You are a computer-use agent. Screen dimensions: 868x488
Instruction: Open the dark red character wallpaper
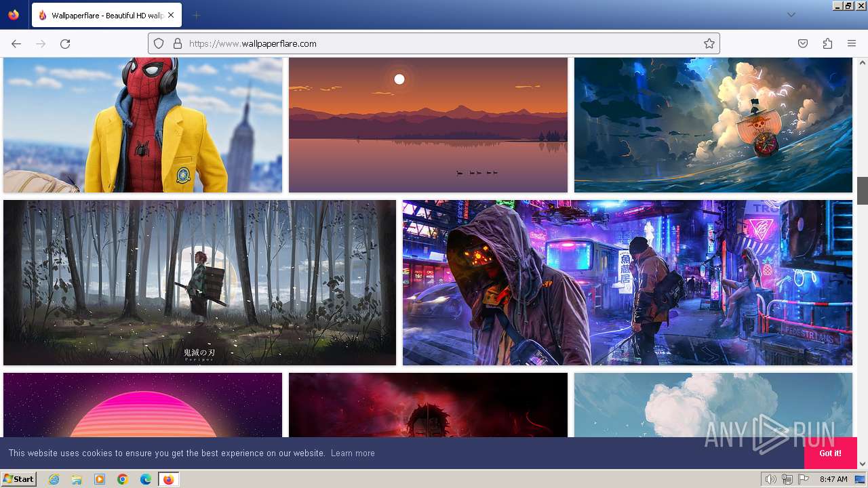coord(428,405)
